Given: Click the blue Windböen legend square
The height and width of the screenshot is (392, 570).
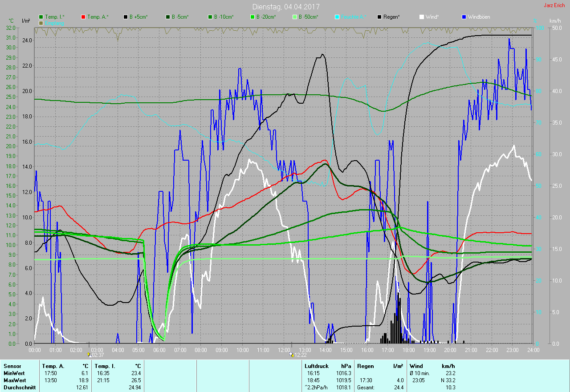Looking at the screenshot, I should pyautogui.click(x=464, y=17).
